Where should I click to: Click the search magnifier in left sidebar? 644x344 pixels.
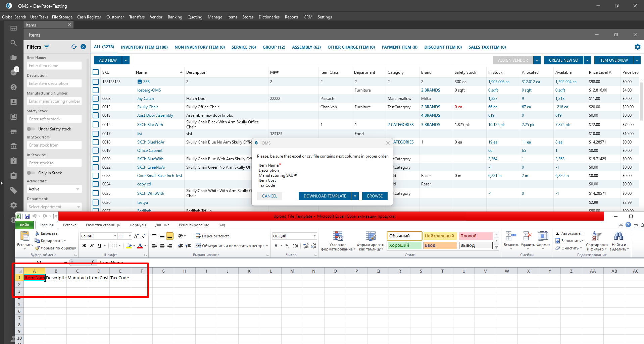13,43
